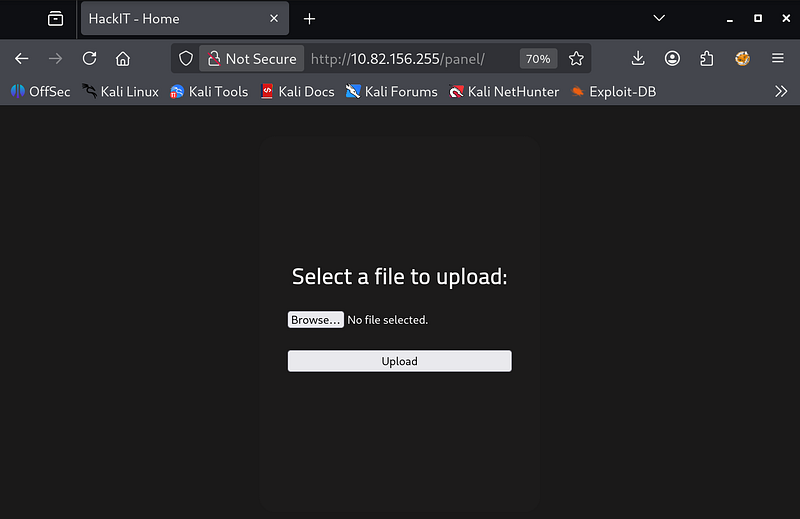Select the HackIT - Home tab
Screen dimensions: 800x519
coord(170,19)
